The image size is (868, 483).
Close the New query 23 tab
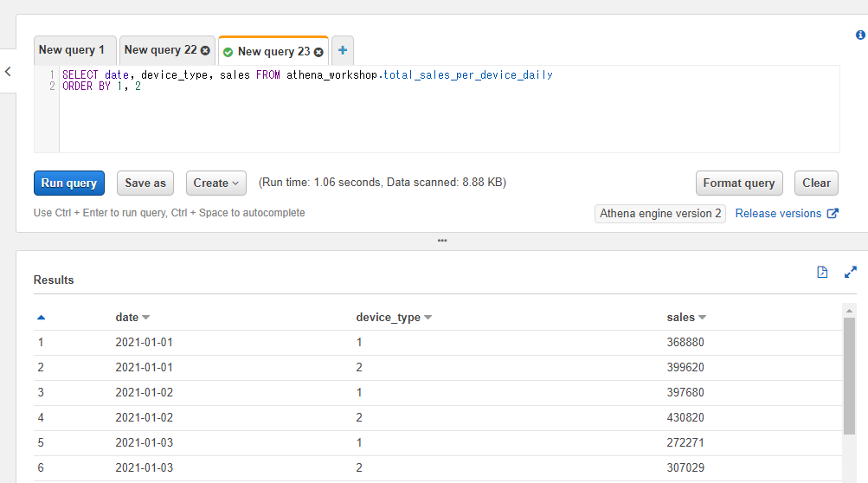click(x=318, y=52)
